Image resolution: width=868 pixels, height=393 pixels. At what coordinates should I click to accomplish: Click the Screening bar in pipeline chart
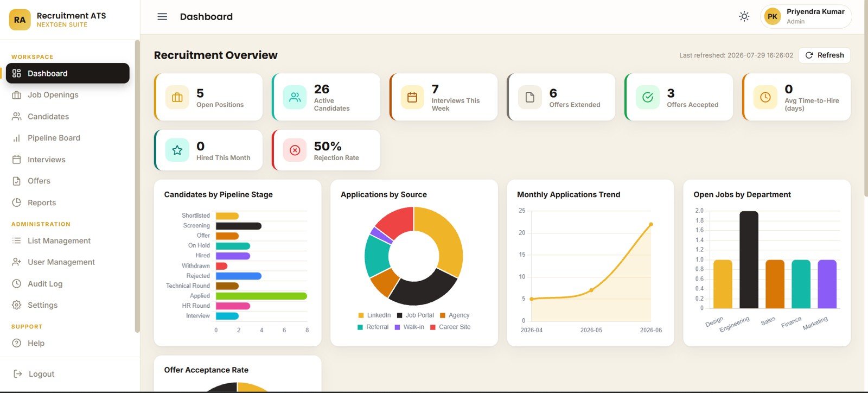click(x=239, y=226)
